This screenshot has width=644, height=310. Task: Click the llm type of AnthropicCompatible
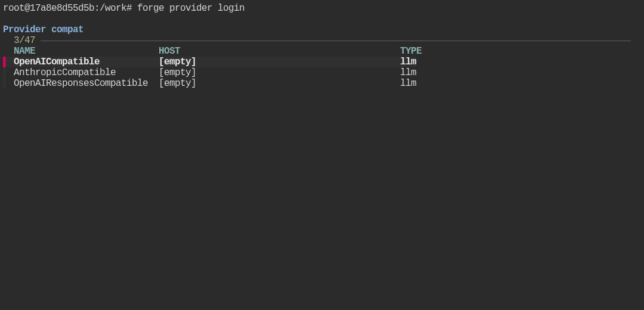coord(408,72)
